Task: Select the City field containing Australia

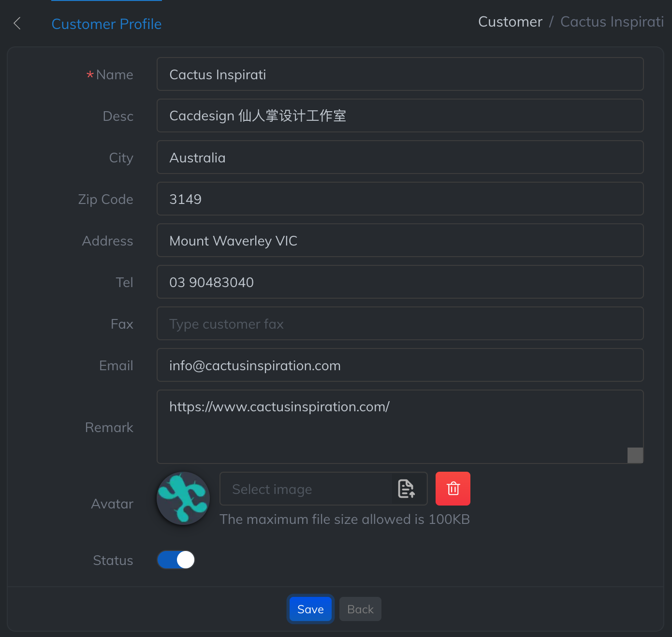Action: coord(400,158)
